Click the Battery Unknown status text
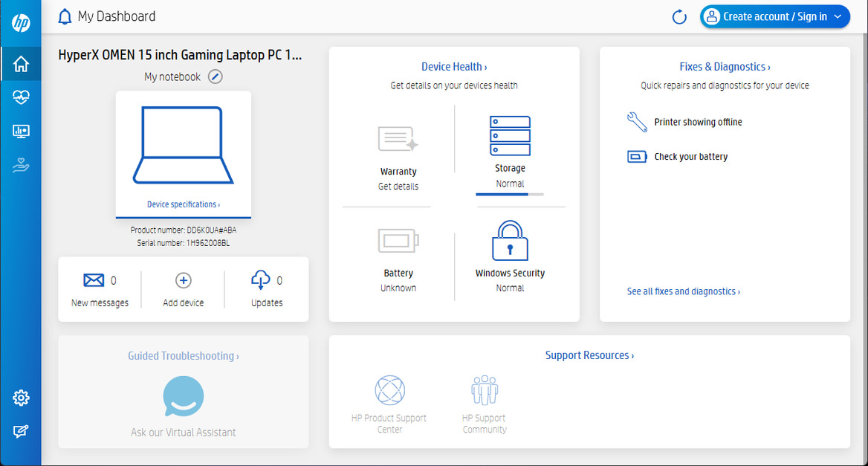The height and width of the screenshot is (466, 868). pyautogui.click(x=398, y=288)
